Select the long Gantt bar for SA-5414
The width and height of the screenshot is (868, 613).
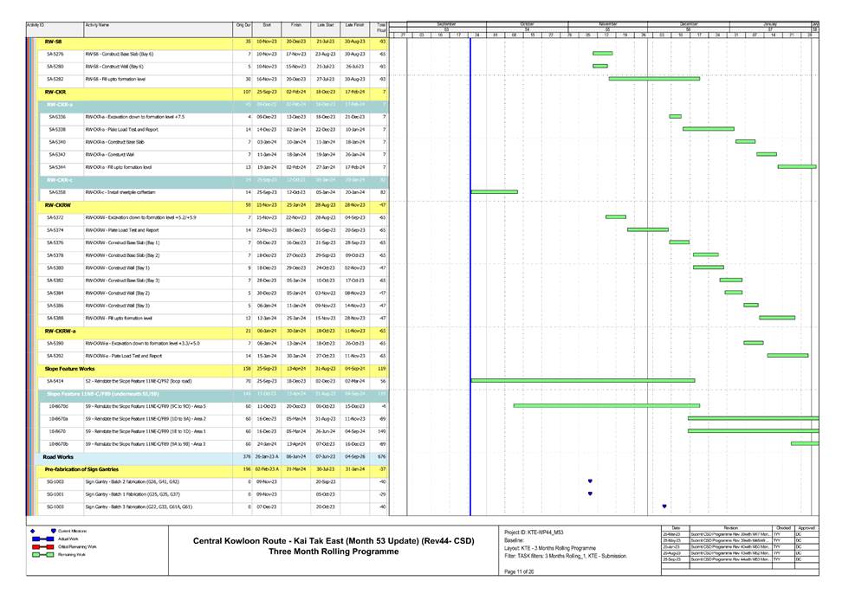582,380
